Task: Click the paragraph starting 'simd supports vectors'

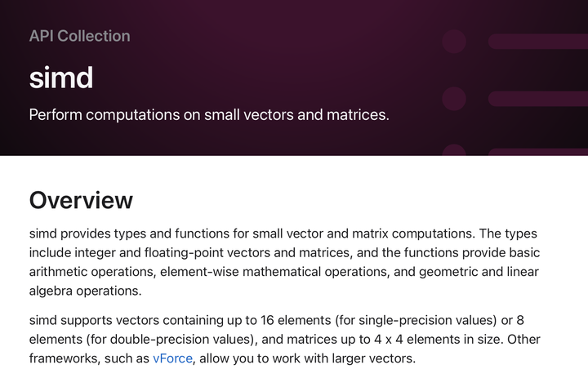Action: (284, 339)
